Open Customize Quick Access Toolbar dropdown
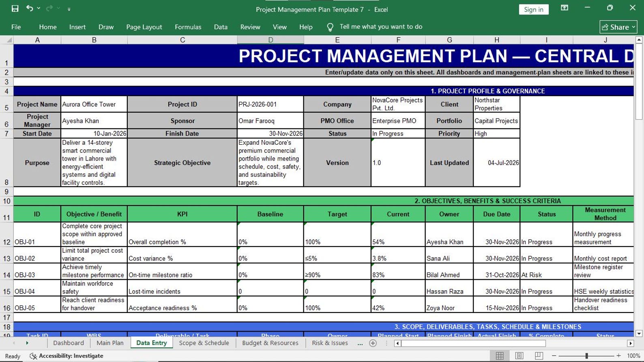The image size is (644, 362). pyautogui.click(x=69, y=9)
